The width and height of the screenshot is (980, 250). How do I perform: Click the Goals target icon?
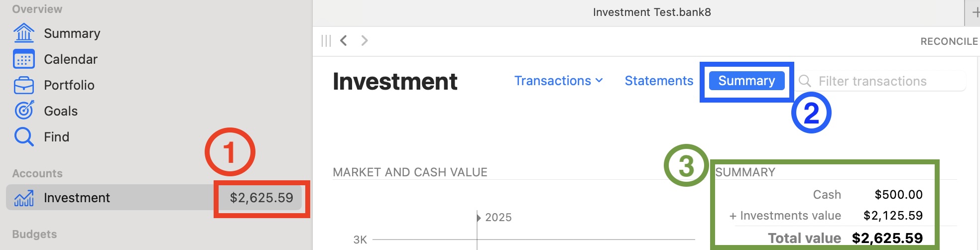tap(24, 111)
